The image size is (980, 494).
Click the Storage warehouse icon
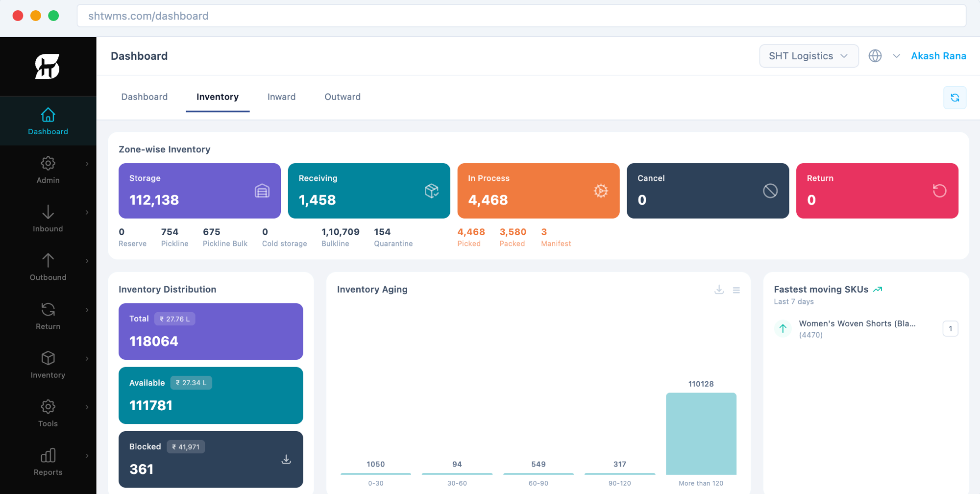point(262,191)
